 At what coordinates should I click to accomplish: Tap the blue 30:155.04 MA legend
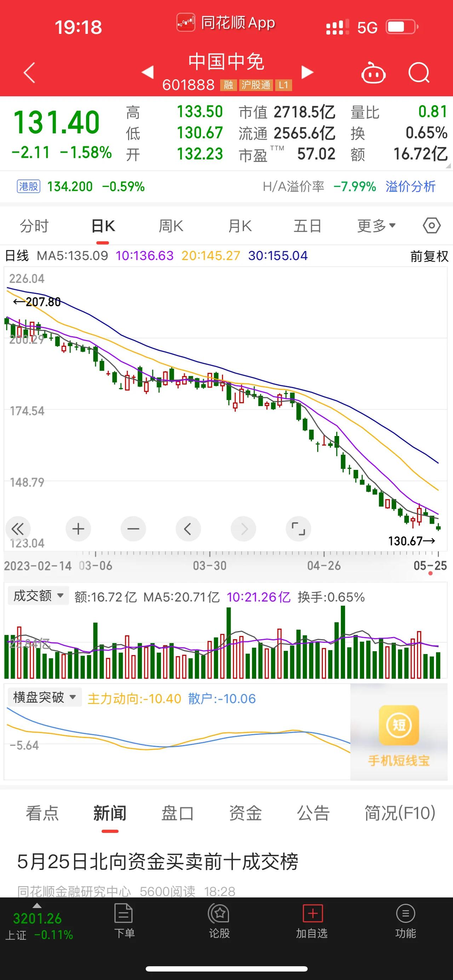point(278,256)
